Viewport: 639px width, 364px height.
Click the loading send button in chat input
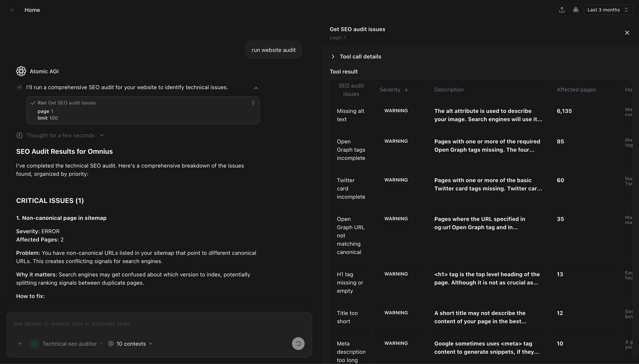click(x=298, y=344)
